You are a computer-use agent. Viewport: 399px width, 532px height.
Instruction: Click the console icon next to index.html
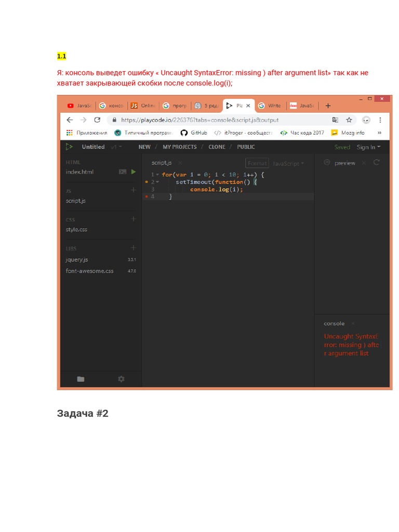click(123, 171)
